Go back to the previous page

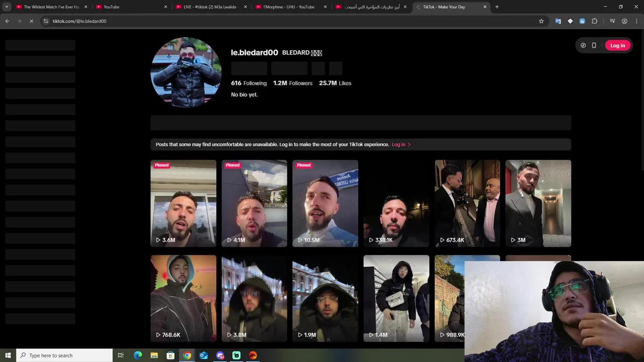tap(7, 21)
